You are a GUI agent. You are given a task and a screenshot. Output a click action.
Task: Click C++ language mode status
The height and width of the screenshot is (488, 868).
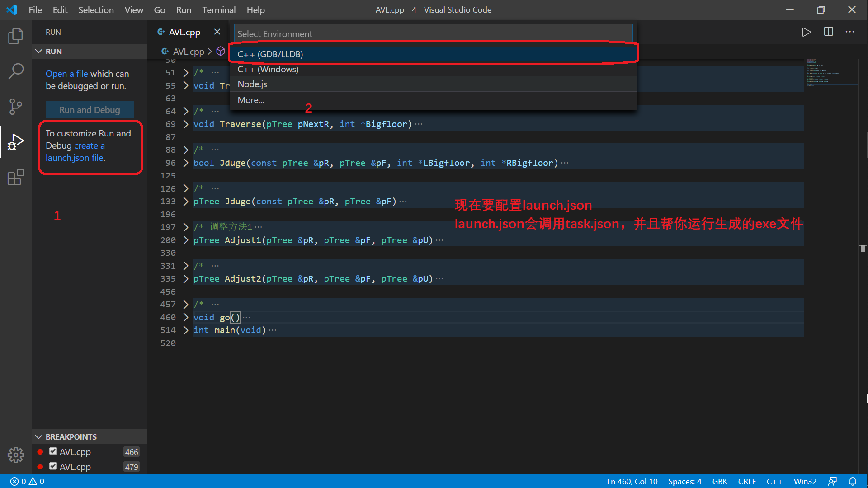(x=774, y=482)
